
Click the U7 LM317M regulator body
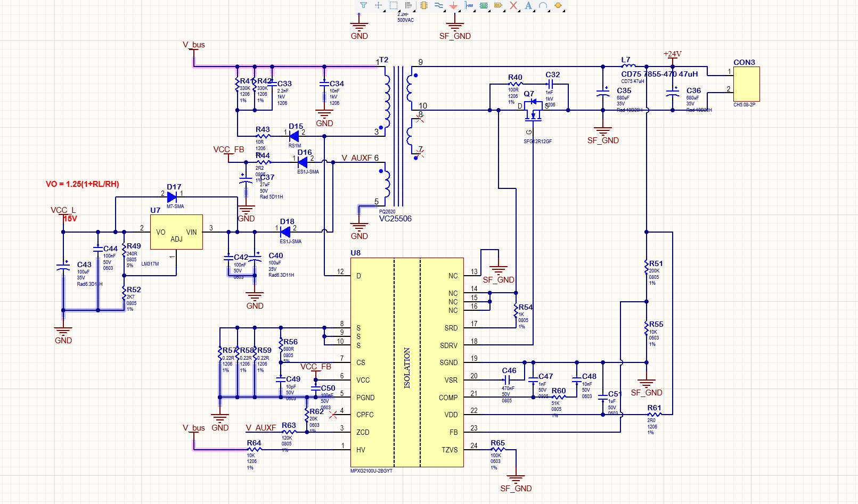(176, 232)
